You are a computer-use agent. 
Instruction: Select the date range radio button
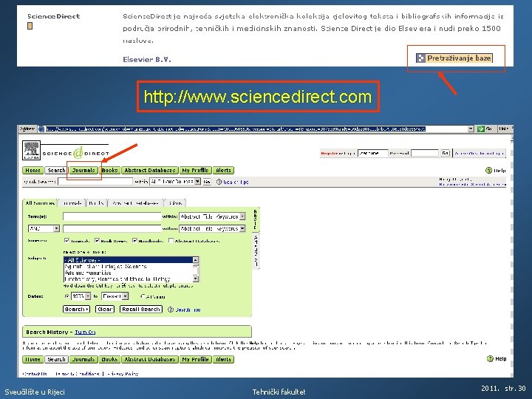click(x=66, y=296)
